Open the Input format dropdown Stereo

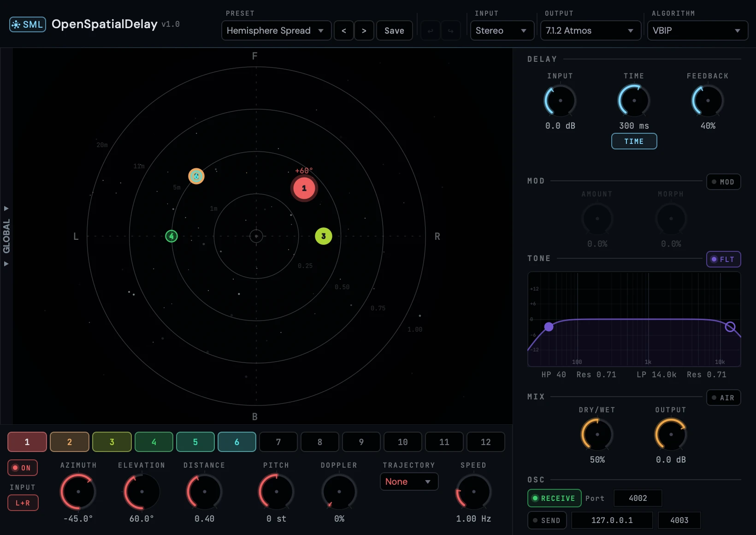point(502,30)
